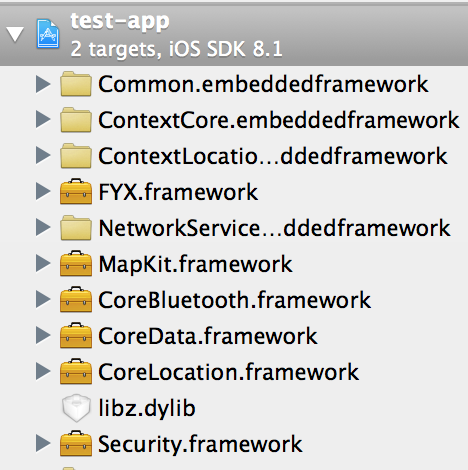The width and height of the screenshot is (468, 470).
Task: Click the test-app Xcode project icon
Action: coord(48,34)
